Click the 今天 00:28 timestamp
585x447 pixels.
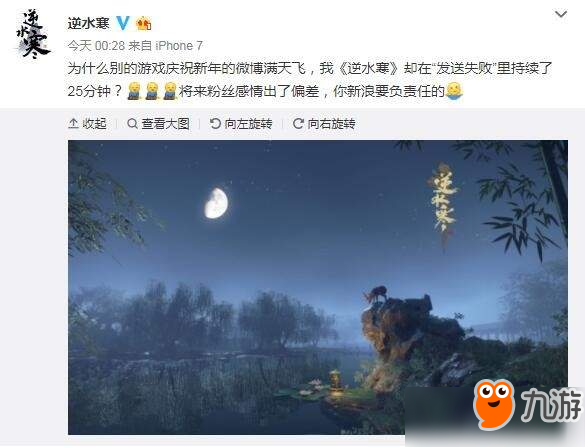96,46
